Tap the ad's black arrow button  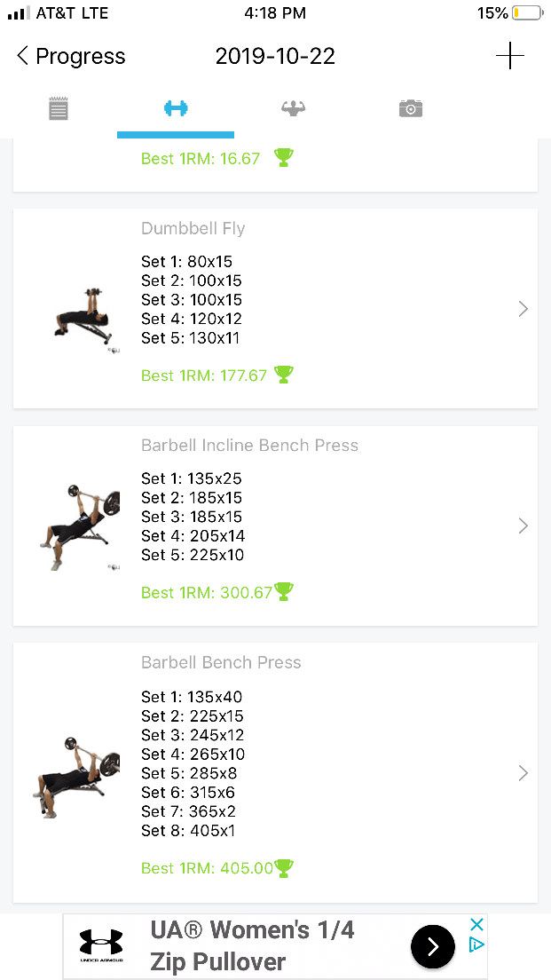tap(433, 946)
